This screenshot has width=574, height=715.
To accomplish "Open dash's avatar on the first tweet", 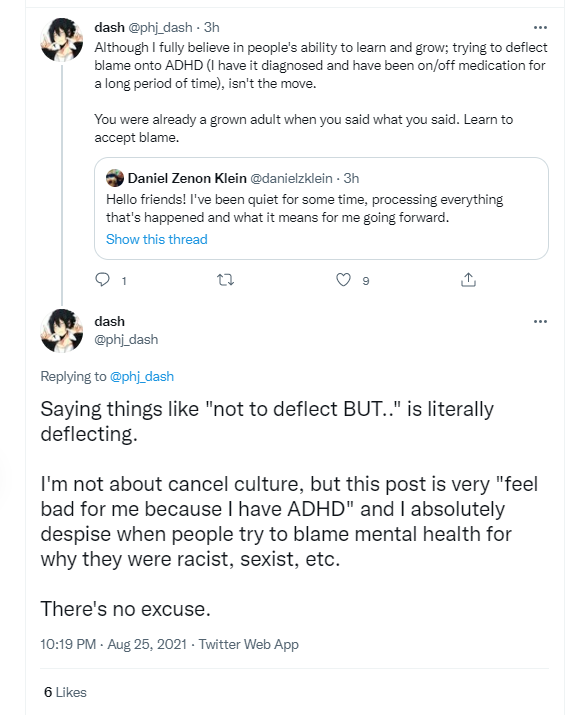I will point(62,40).
